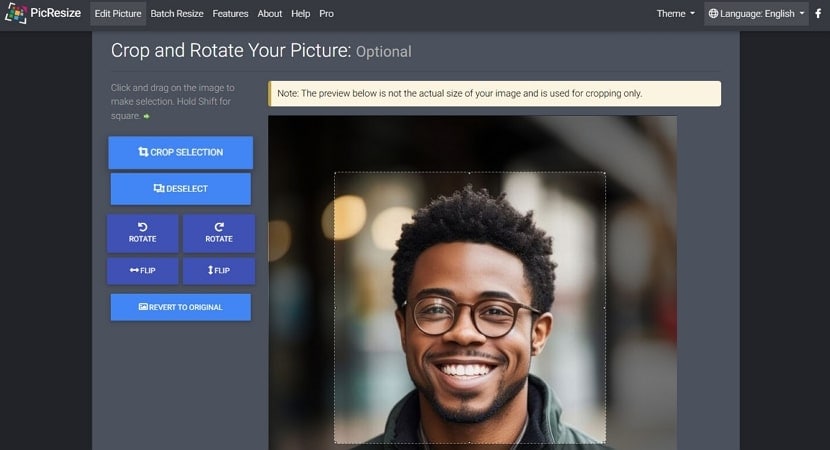This screenshot has height=450, width=830.
Task: Click the 'Hold Shift for square' instruction text
Action: (x=170, y=108)
